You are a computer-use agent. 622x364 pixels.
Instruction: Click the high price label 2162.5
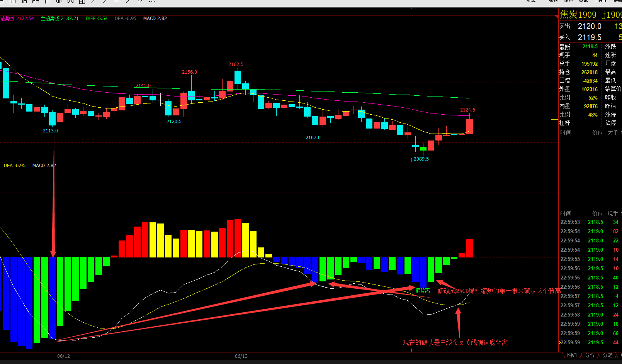coord(236,64)
